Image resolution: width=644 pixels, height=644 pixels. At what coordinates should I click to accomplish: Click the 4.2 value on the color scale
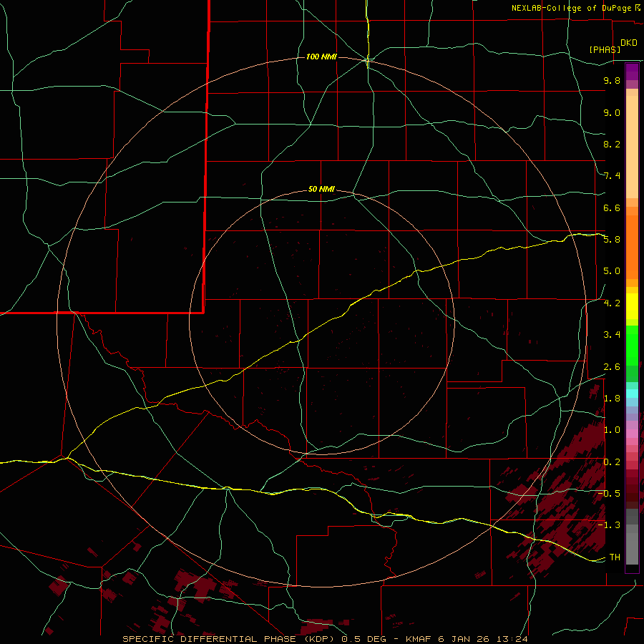(x=612, y=303)
